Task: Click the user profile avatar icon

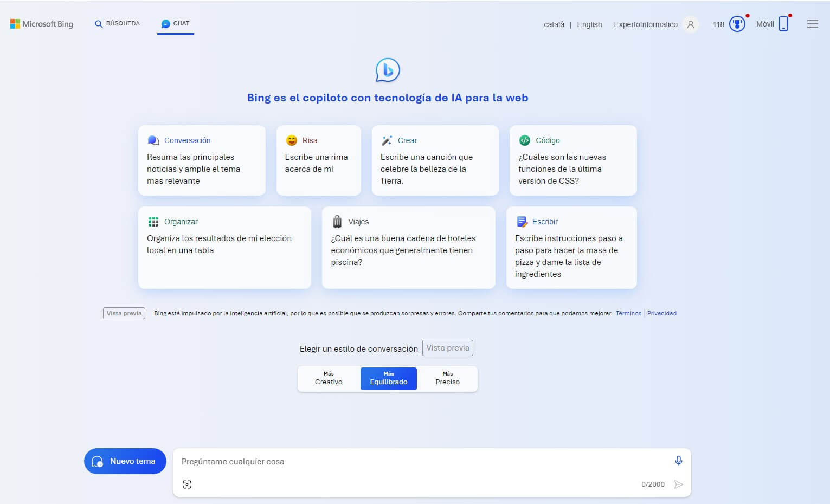Action: click(x=691, y=24)
